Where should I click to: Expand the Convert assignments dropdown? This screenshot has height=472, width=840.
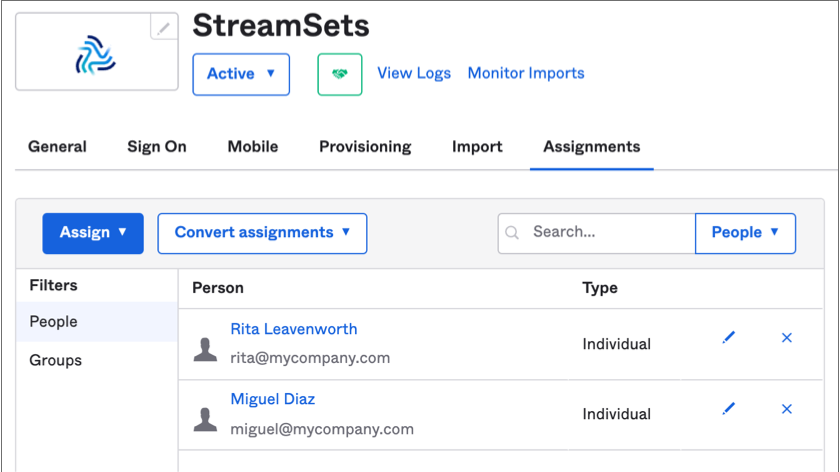(262, 233)
